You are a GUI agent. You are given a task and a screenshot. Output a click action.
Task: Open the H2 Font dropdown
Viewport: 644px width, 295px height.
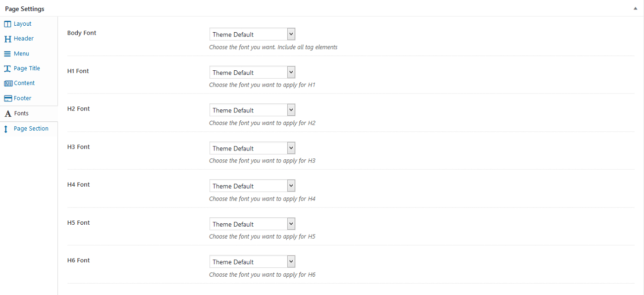252,110
